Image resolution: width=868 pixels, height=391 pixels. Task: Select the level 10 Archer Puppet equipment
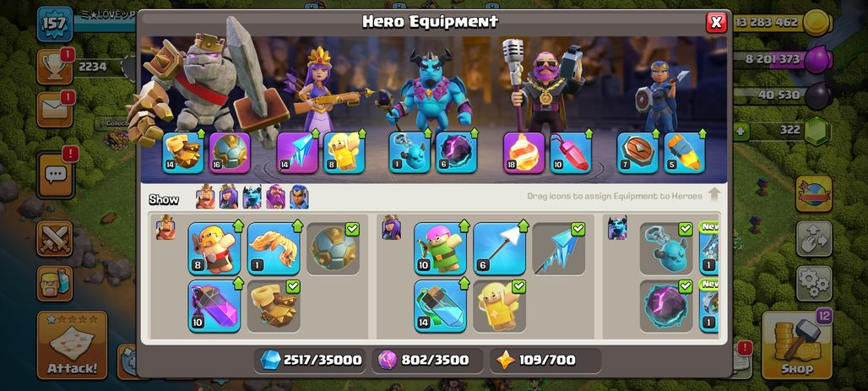[440, 248]
